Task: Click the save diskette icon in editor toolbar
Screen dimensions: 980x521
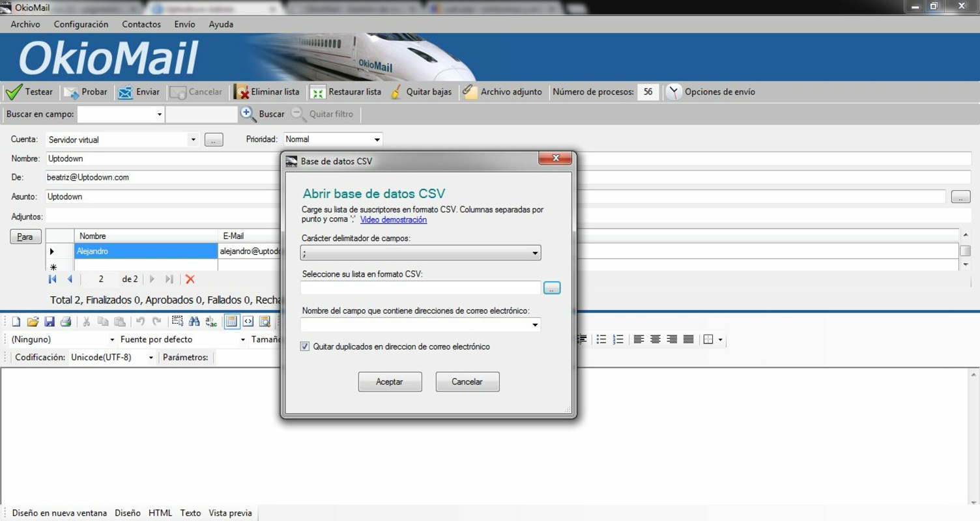Action: (50, 321)
